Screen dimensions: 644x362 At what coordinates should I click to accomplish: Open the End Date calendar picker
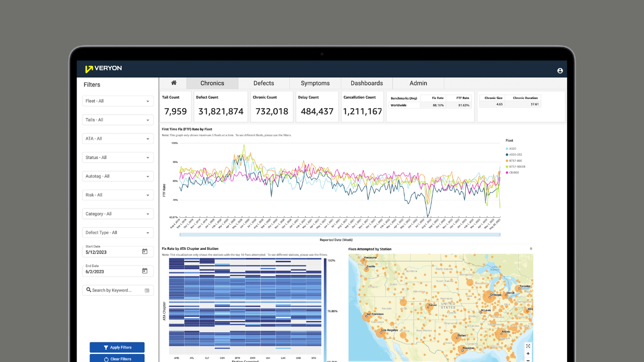[144, 271]
